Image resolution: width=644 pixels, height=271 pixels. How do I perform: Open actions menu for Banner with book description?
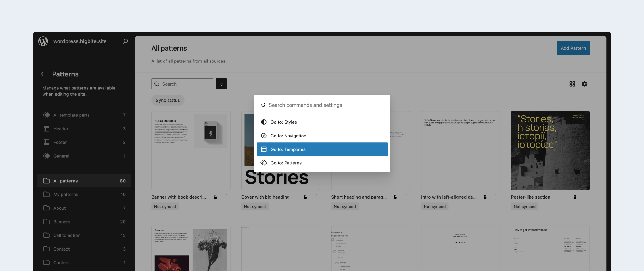click(226, 197)
